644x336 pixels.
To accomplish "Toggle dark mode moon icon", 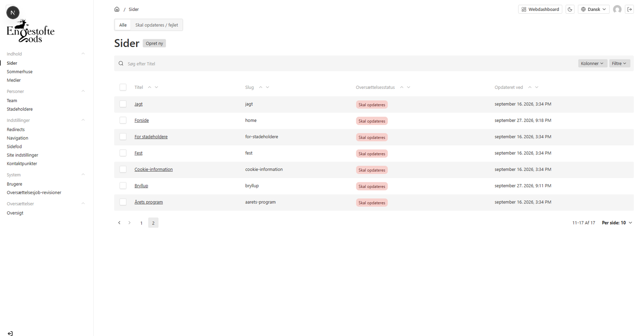I will pyautogui.click(x=570, y=9).
